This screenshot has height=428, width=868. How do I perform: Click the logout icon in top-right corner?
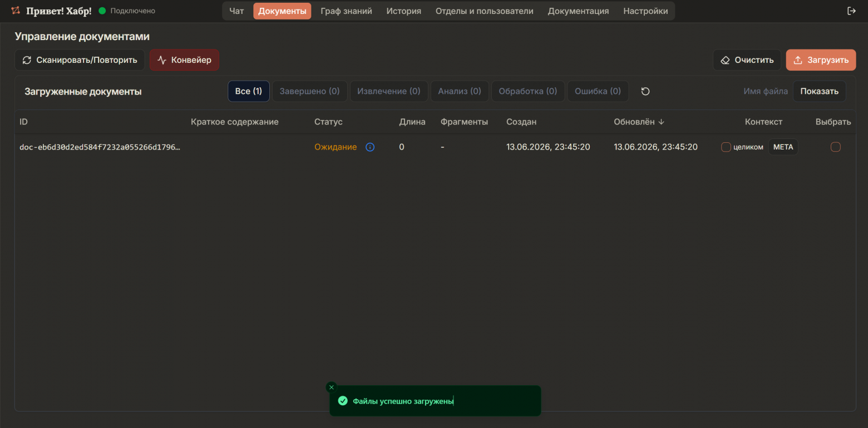[x=851, y=11]
